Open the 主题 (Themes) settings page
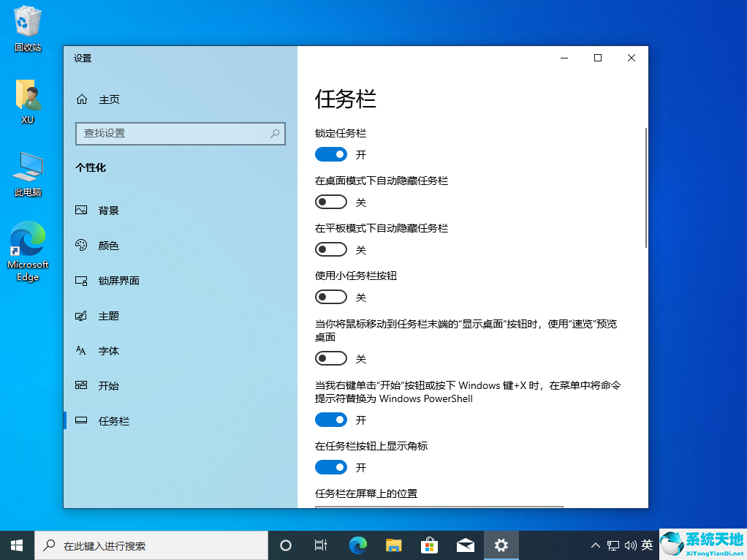This screenshot has height=560, width=747. (107, 315)
